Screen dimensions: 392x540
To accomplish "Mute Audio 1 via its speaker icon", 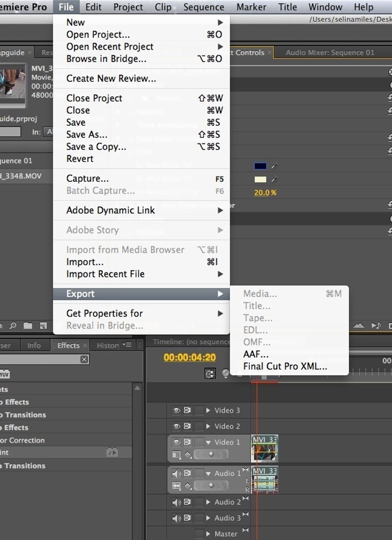I will point(177,473).
